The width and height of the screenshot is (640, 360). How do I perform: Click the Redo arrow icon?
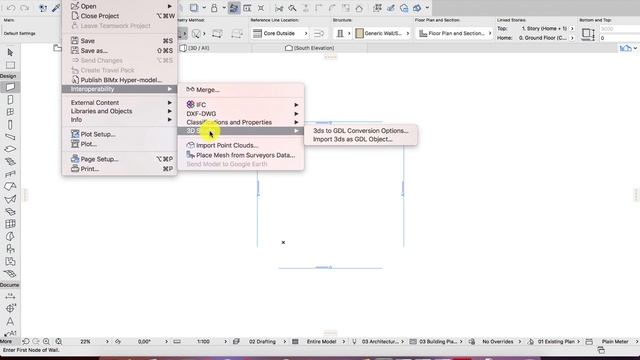(x=24, y=8)
